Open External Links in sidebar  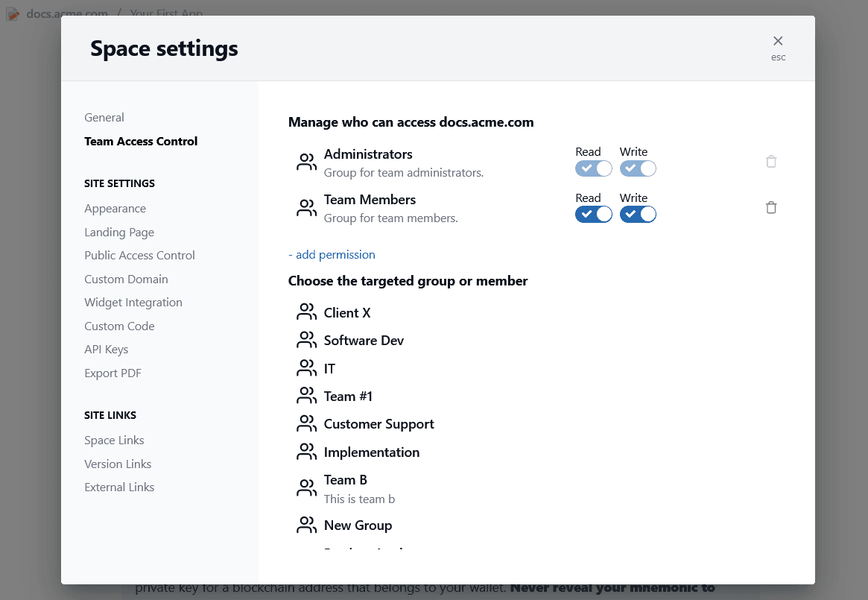coord(119,487)
